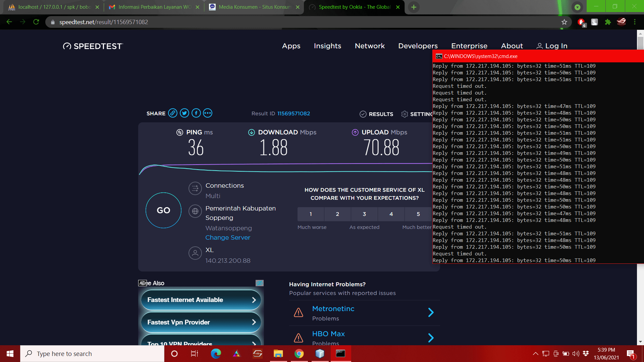This screenshot has height=362, width=644.
Task: Copy result link share icon
Action: (x=173, y=113)
